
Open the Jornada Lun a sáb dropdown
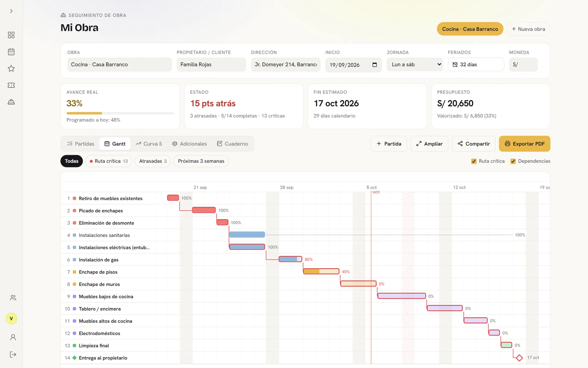415,65
